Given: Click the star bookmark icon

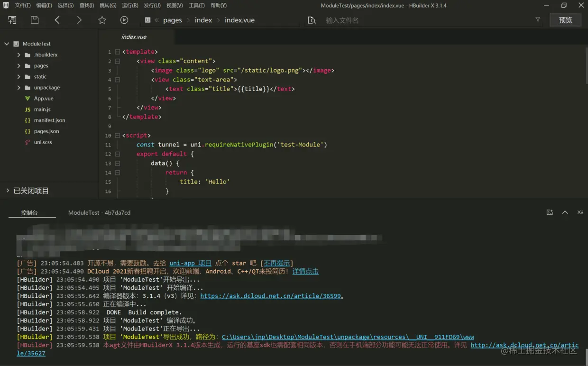Looking at the screenshot, I should 102,20.
